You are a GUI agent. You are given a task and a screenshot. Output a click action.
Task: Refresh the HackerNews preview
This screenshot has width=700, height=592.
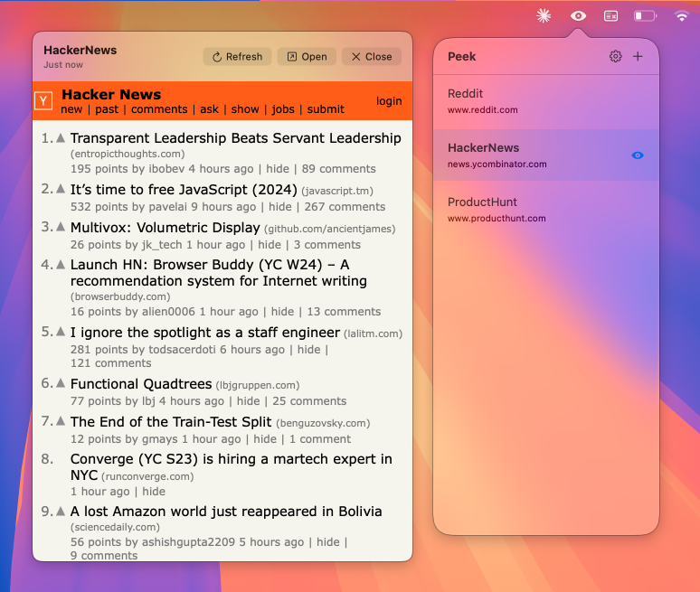tap(237, 57)
